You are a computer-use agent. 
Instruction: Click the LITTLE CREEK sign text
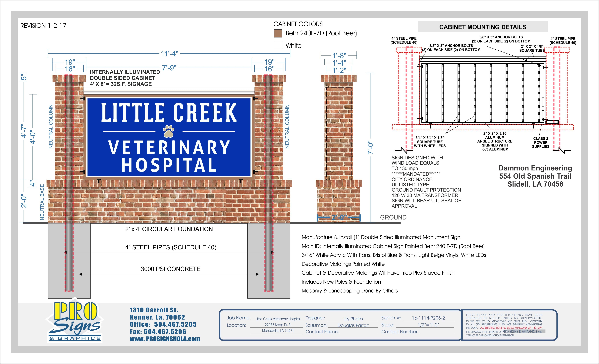[x=169, y=112]
